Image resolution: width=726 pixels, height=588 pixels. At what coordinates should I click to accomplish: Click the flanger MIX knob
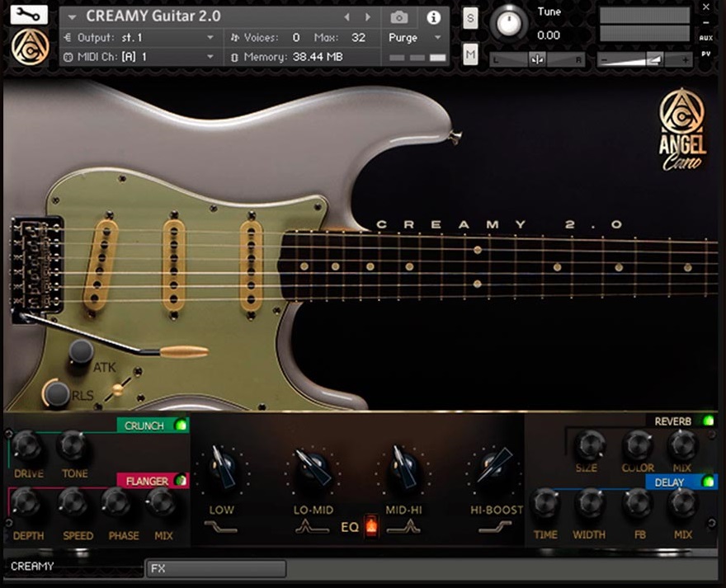click(x=161, y=503)
